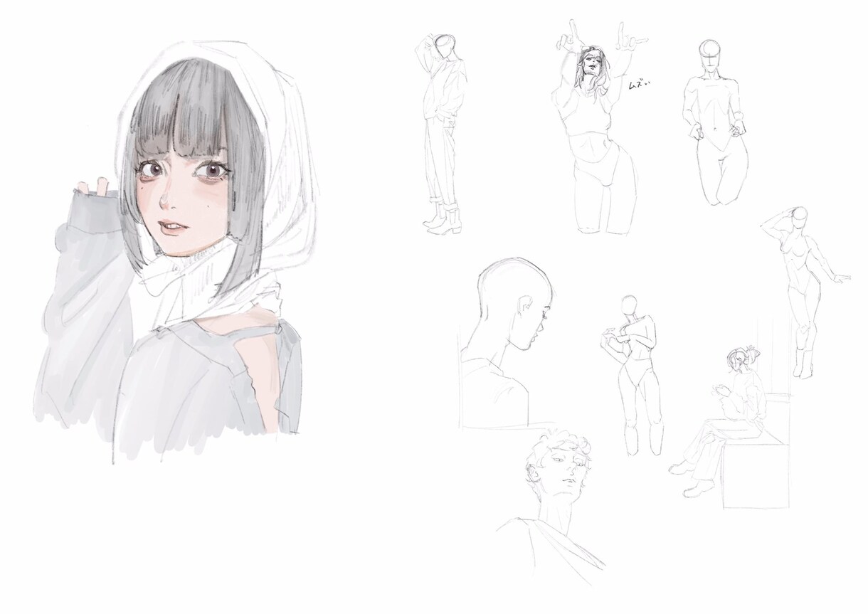This screenshot has width=868, height=614.
Task: Select the figure sketch with raised arms
Action: 596,128
